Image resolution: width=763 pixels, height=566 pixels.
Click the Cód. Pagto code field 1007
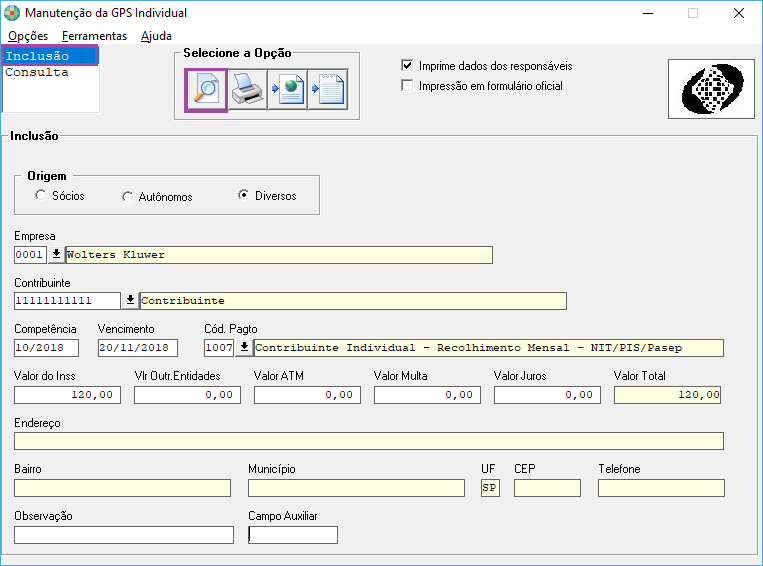point(219,347)
